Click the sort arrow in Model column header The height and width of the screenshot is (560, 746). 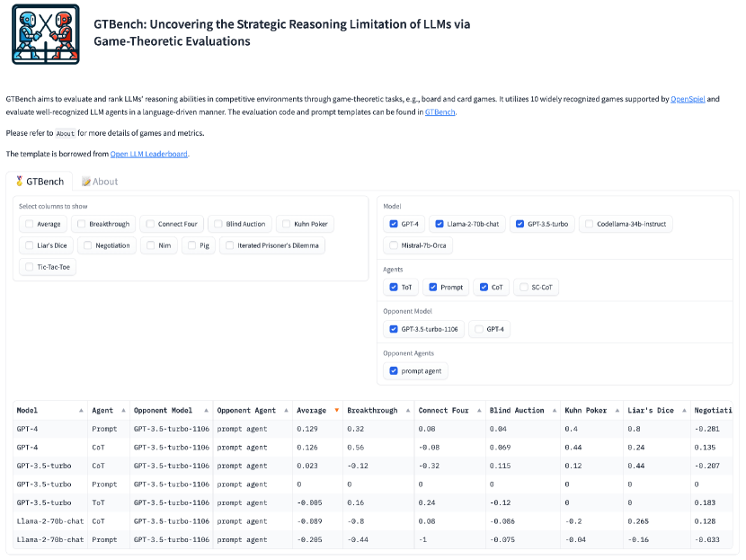[x=81, y=411]
